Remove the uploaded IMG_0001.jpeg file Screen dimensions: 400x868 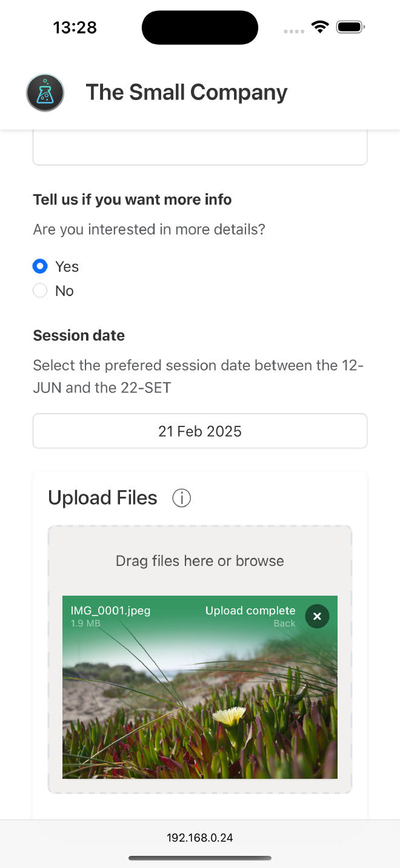tap(317, 616)
